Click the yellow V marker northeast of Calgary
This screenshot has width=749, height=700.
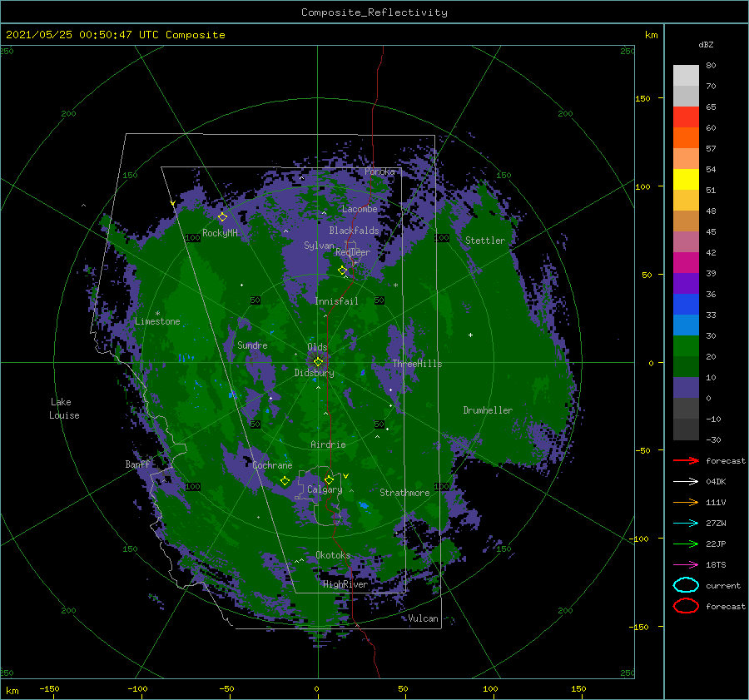(346, 476)
